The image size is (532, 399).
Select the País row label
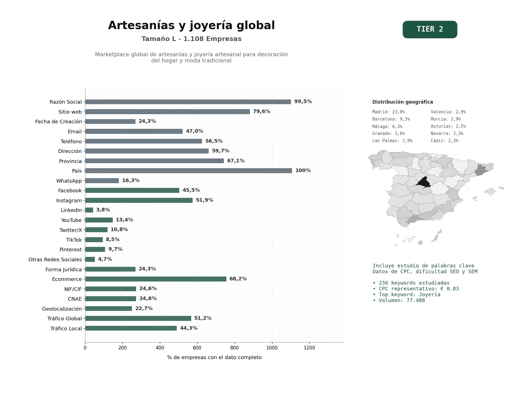click(77, 171)
